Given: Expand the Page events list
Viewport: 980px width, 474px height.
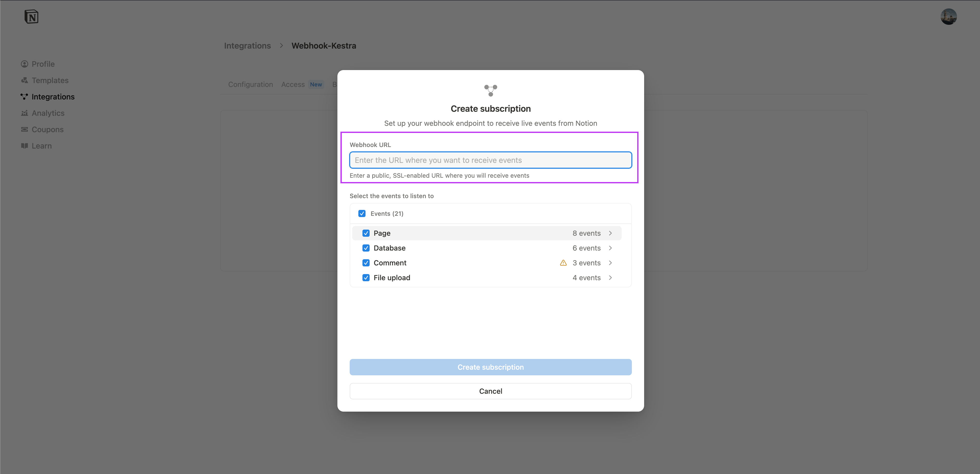Looking at the screenshot, I should coord(611,233).
